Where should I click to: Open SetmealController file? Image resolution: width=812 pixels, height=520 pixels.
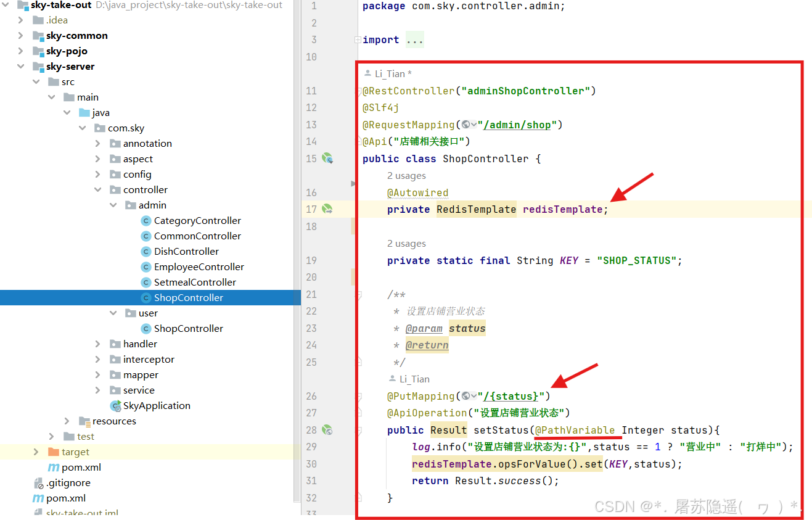point(195,283)
